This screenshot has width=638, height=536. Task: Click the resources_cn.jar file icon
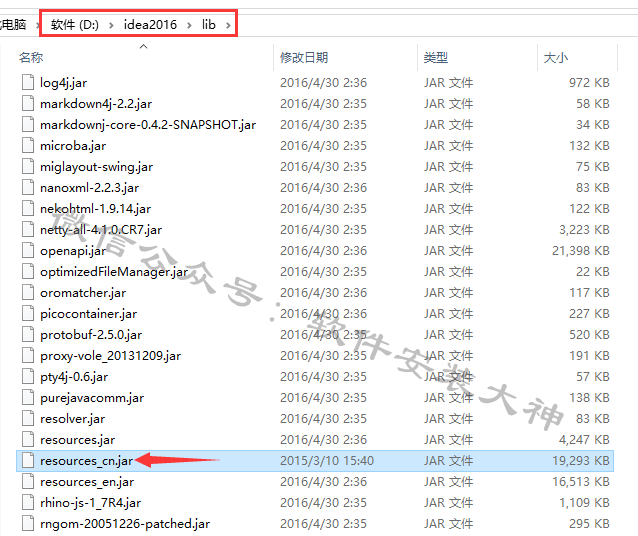point(28,461)
